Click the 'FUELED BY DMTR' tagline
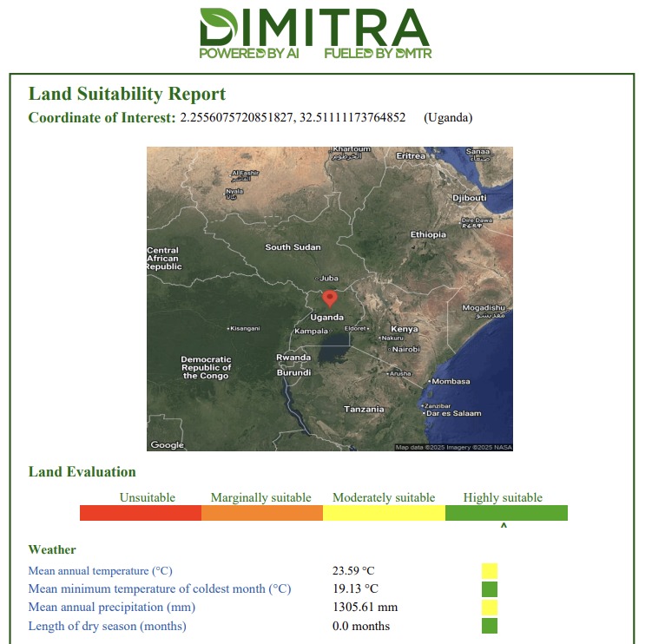652x644 pixels. click(378, 54)
